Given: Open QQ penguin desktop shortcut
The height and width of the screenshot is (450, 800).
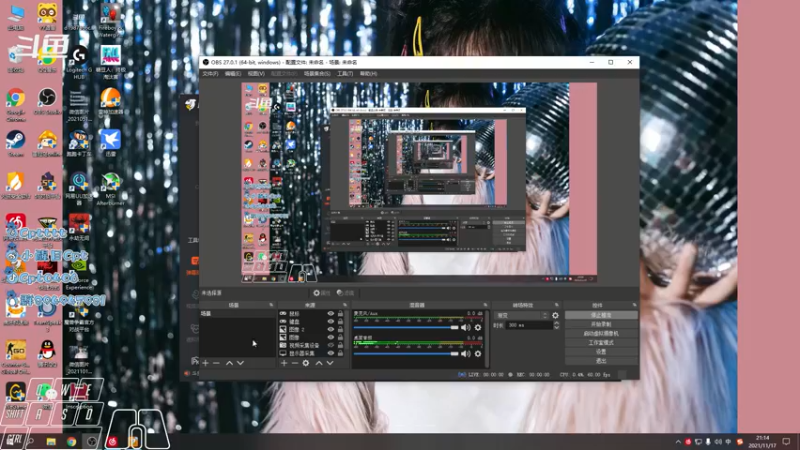Looking at the screenshot, I should (x=47, y=353).
